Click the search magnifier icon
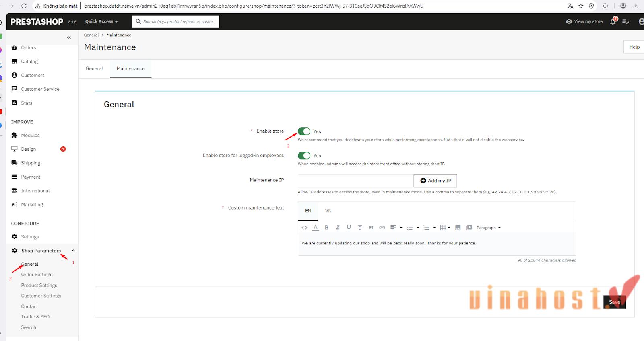 pyautogui.click(x=138, y=21)
